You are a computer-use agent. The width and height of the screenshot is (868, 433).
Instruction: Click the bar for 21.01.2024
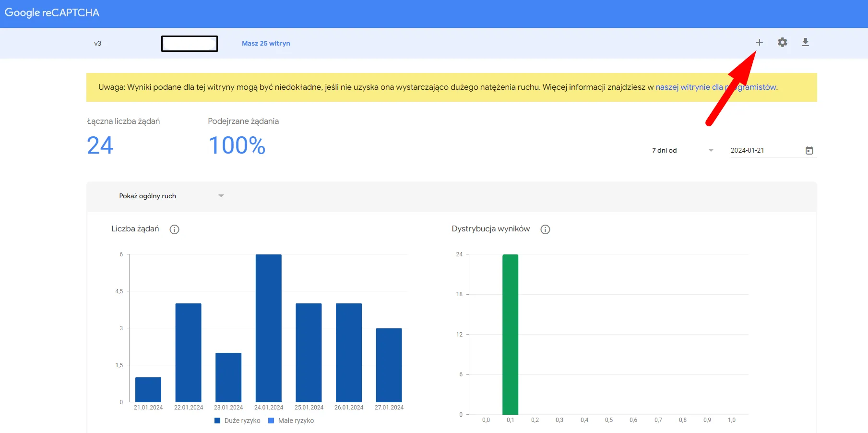(148, 389)
